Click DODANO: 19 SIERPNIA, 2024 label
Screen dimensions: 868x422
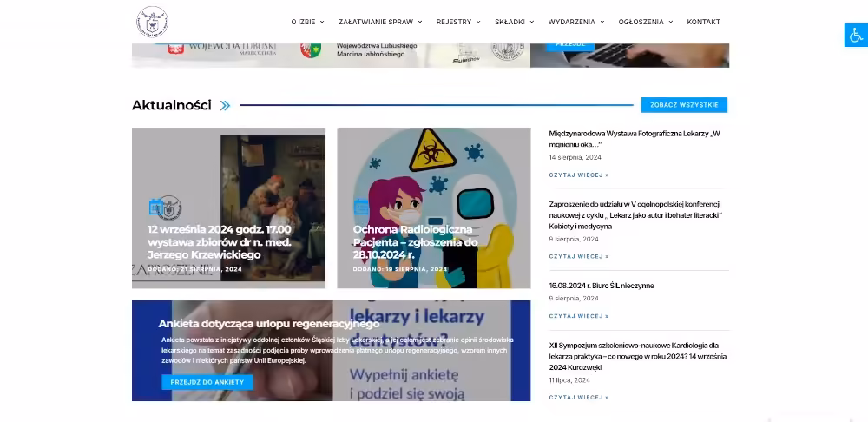[399, 270]
